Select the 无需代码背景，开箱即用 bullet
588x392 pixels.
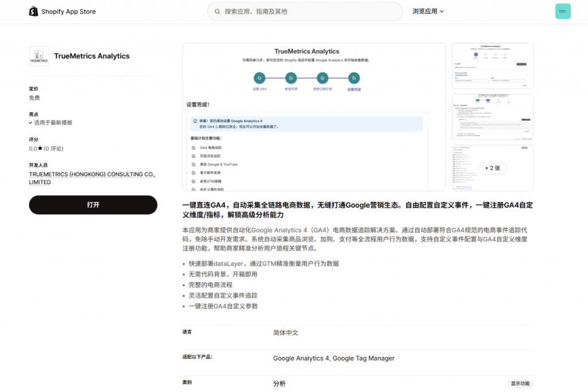coord(223,274)
